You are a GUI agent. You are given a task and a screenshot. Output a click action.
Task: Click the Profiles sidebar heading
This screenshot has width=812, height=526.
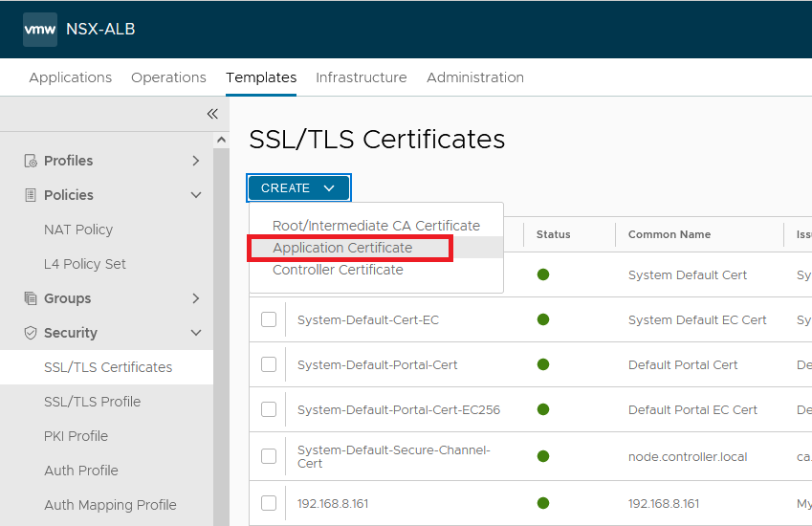pos(68,161)
